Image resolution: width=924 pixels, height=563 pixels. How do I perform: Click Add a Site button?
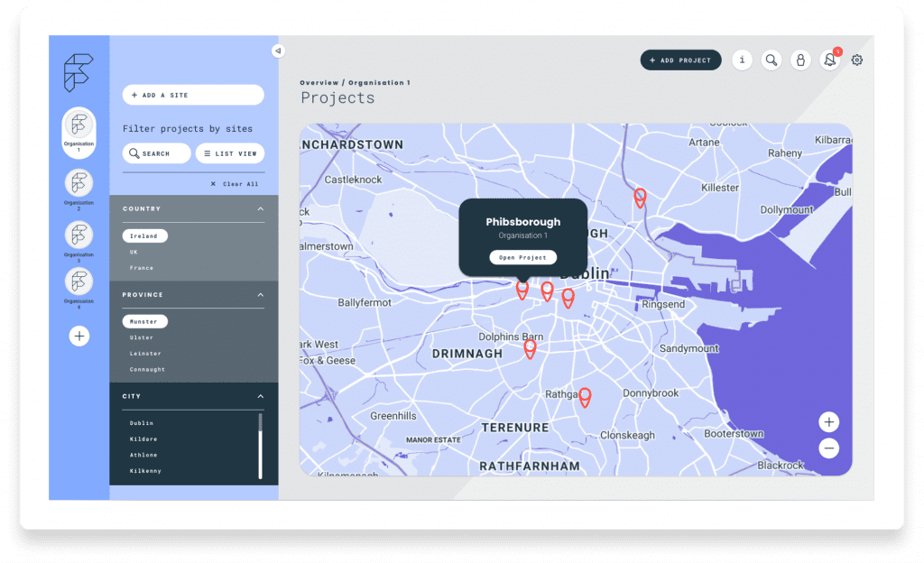point(193,95)
